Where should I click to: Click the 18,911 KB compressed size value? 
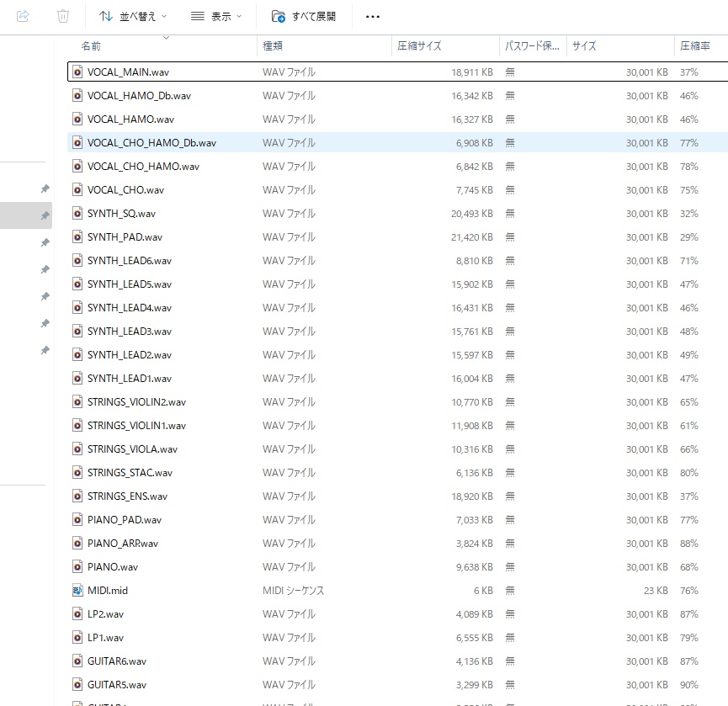[x=471, y=72]
